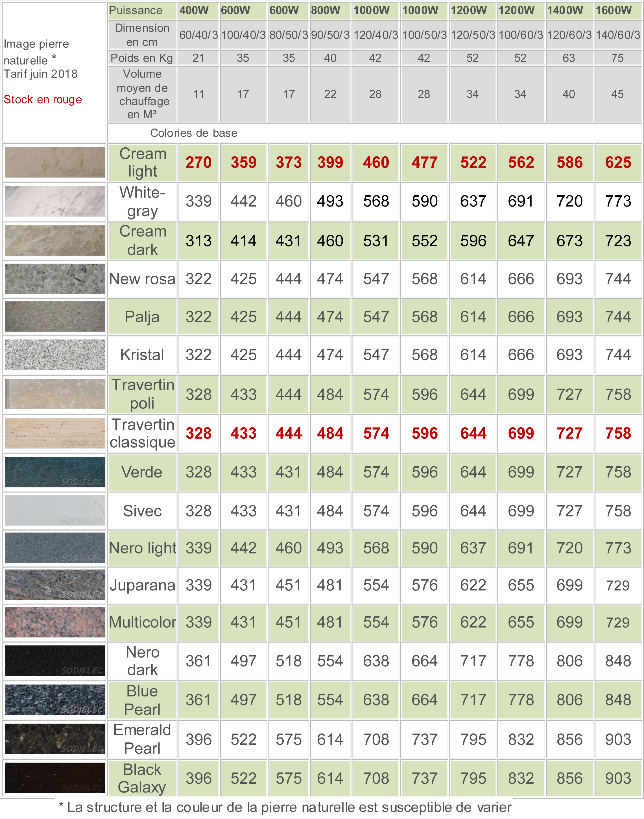Click the Multicolor row label
The width and height of the screenshot is (644, 819).
pos(143,622)
